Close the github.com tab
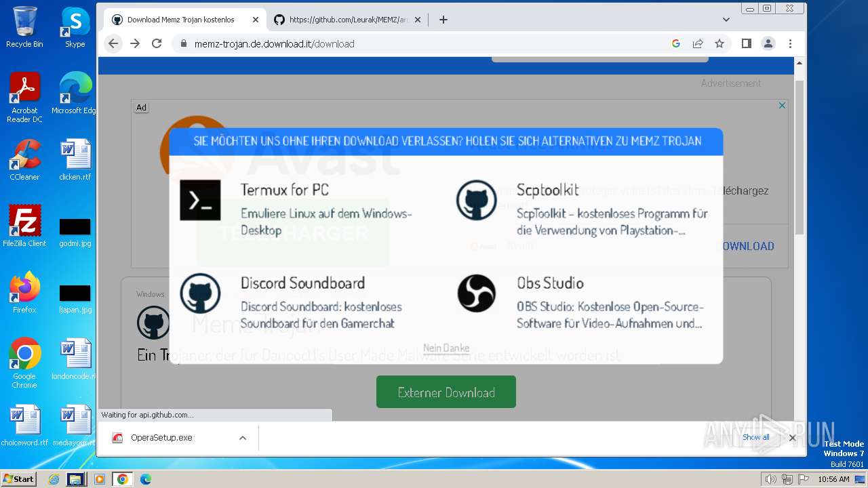Screen dimensions: 868x488 click(418, 20)
